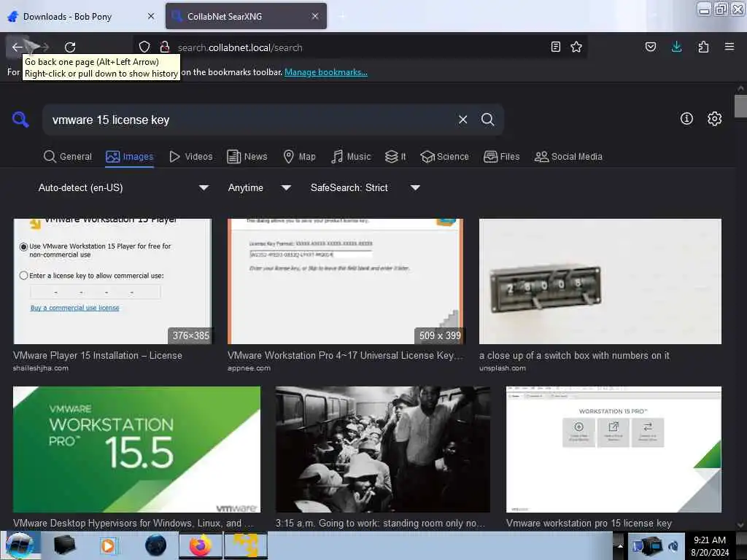Image resolution: width=747 pixels, height=560 pixels.
Task: Open VMware Workstation Pro Universal License Key thumbnail
Action: [345, 281]
